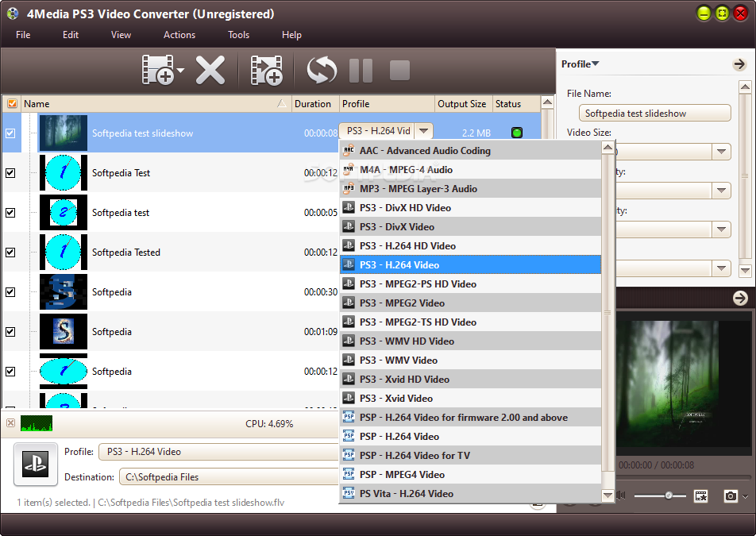Collapse the row's profile dropdown arrow
This screenshot has width=756, height=536.
tap(423, 131)
